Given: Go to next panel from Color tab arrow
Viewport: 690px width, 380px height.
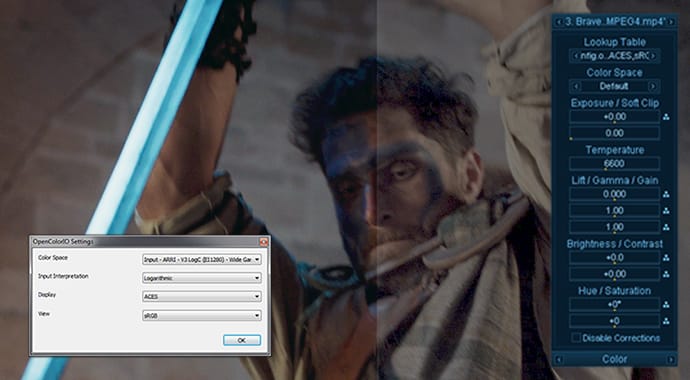Looking at the screenshot, I should [671, 360].
